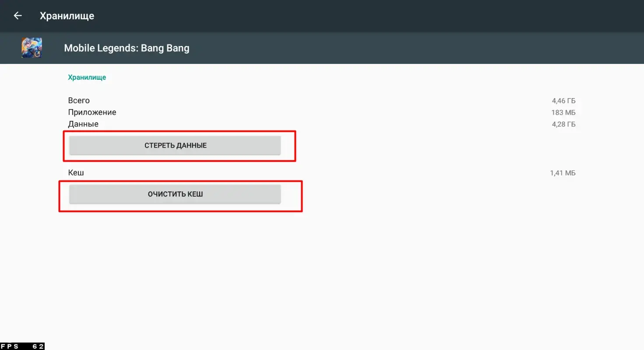
Task: Select the 4,46 ГБ total value
Action: pyautogui.click(x=564, y=101)
